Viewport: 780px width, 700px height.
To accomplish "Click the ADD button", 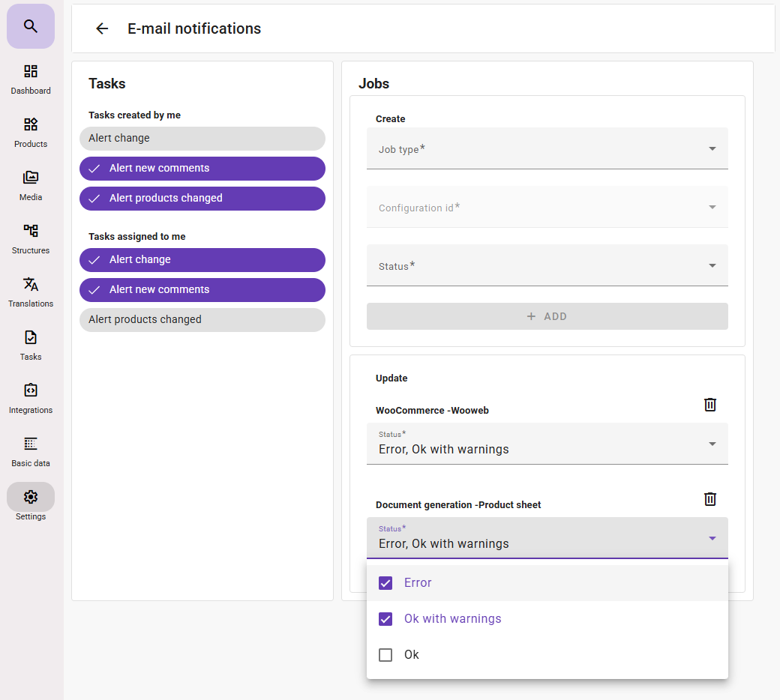I will pyautogui.click(x=547, y=316).
